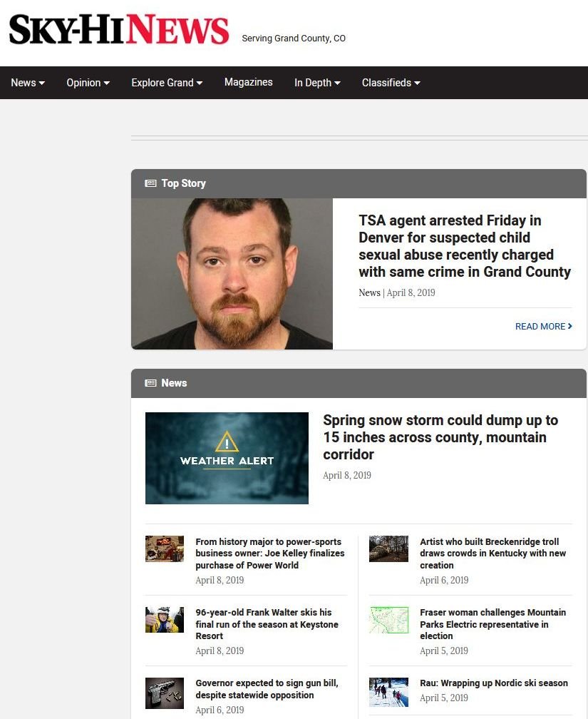The width and height of the screenshot is (588, 719).
Task: Expand the In Depth menu
Action: point(317,83)
